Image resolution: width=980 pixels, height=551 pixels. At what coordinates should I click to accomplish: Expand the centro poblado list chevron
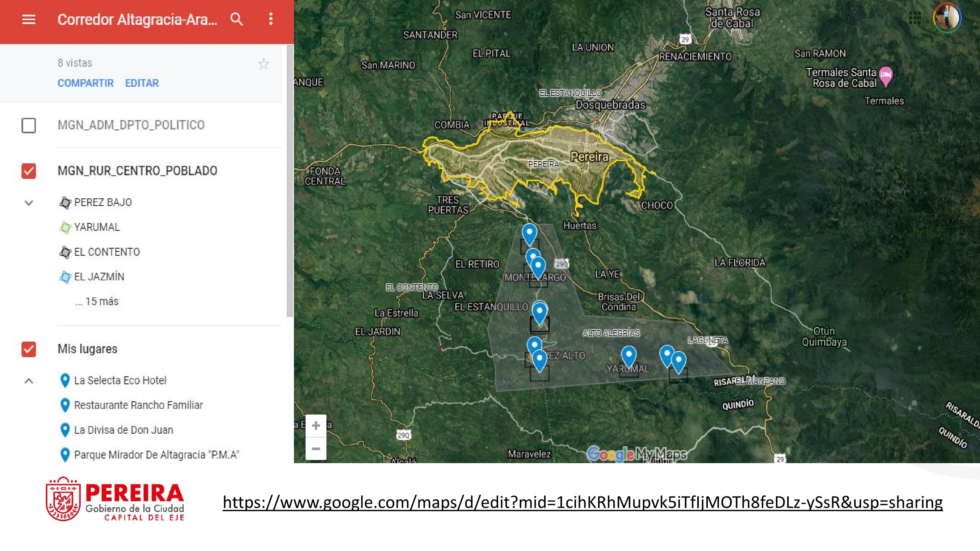pyautogui.click(x=29, y=203)
